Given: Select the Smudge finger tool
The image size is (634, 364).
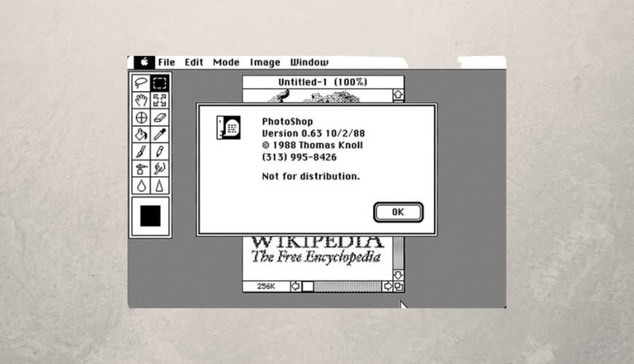Looking at the screenshot, I should click(160, 168).
